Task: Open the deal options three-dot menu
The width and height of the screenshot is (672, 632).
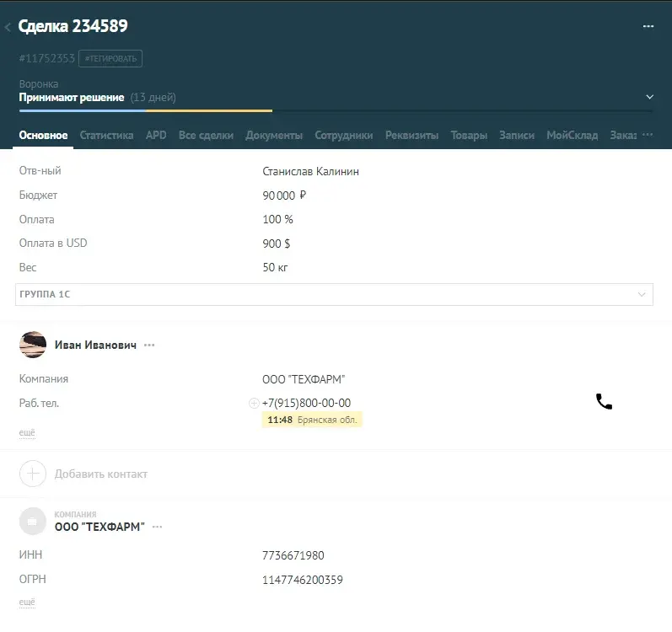Action: click(648, 26)
